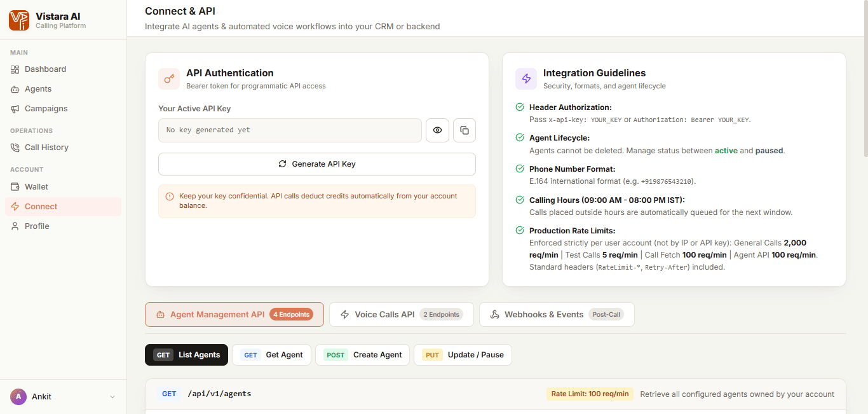Expand the Ankit account menu chevron
868x414 pixels.
click(112, 397)
